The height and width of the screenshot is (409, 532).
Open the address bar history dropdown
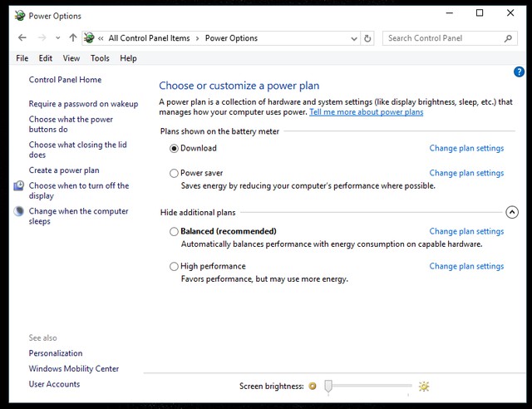pos(354,39)
